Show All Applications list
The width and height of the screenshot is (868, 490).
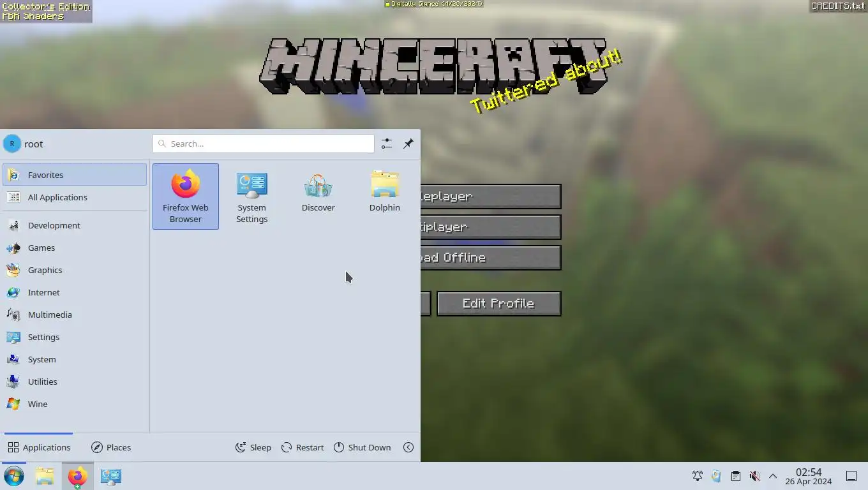[x=75, y=197]
